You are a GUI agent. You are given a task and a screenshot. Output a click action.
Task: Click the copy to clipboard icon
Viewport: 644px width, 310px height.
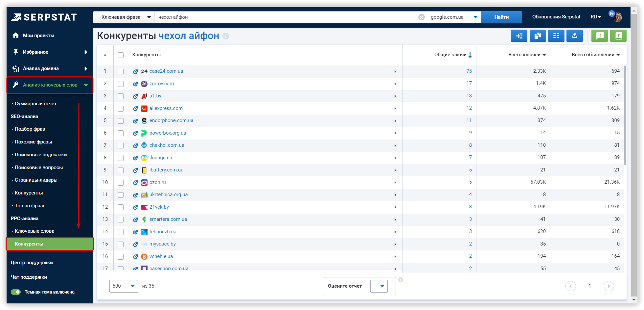coord(538,36)
